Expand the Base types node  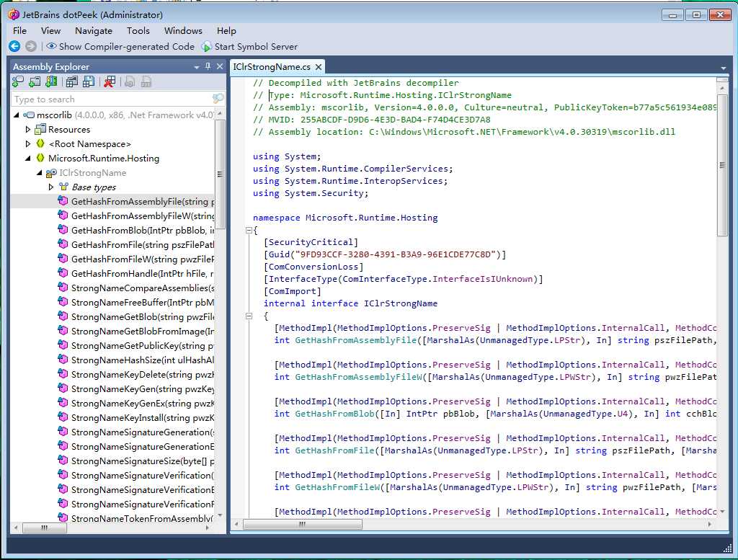[x=51, y=187]
